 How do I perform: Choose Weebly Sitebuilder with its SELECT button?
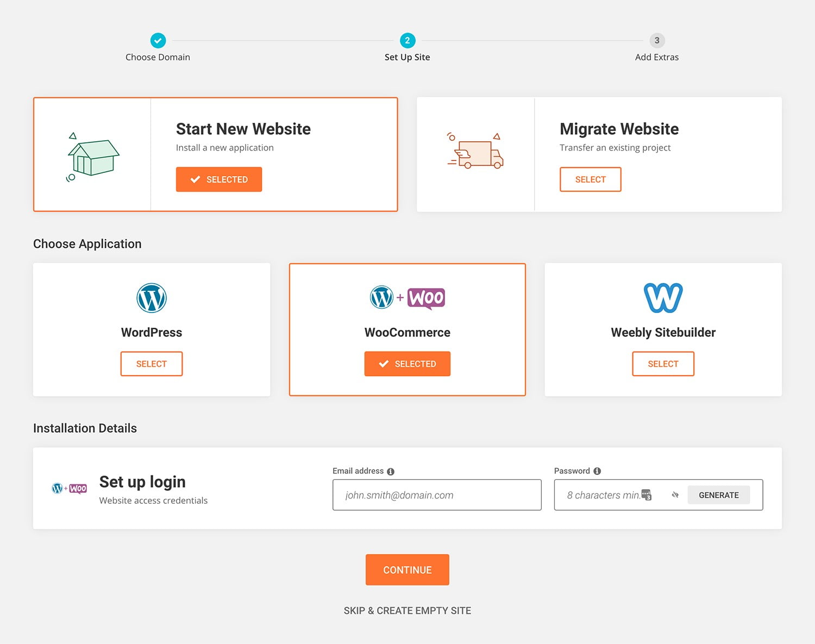662,364
